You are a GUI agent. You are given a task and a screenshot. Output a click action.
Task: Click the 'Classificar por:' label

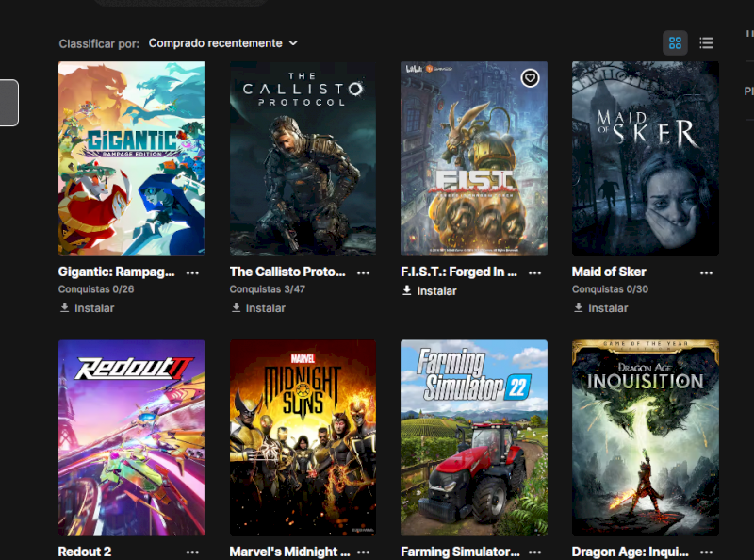99,43
